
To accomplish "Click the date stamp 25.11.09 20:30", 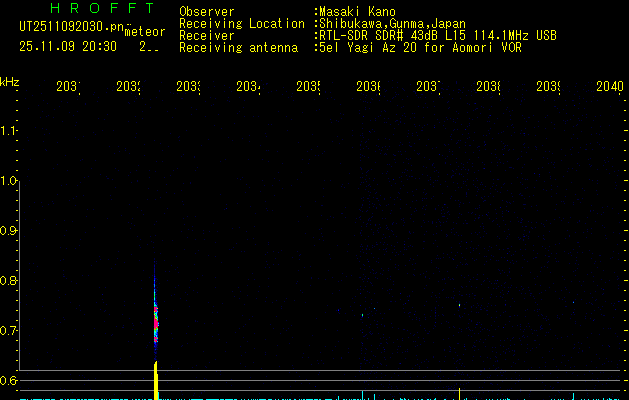I will [68, 47].
